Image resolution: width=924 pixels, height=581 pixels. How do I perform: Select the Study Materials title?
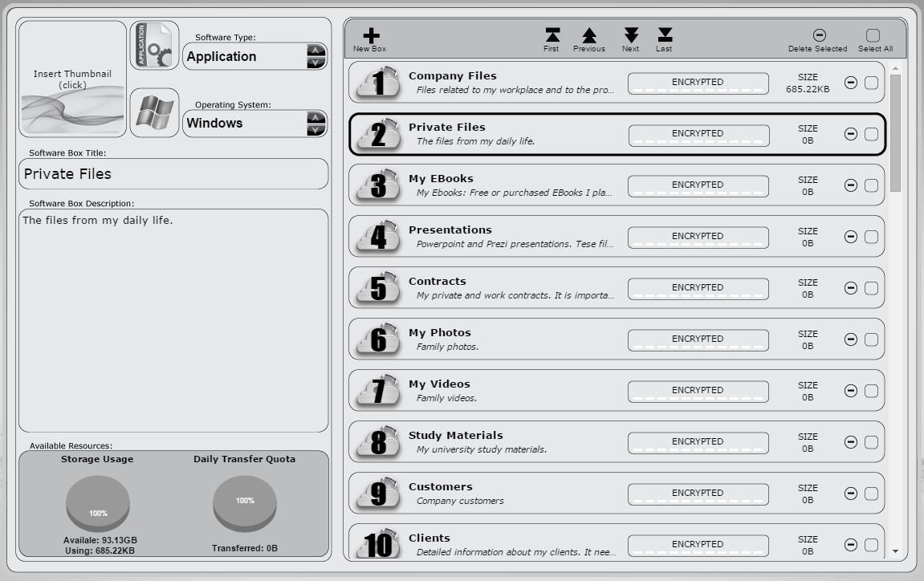[x=455, y=436]
